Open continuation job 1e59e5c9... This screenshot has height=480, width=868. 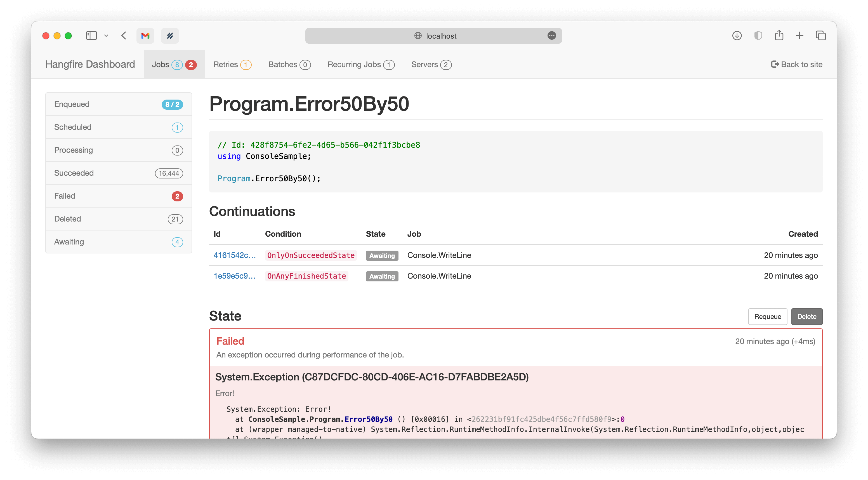[x=235, y=276]
